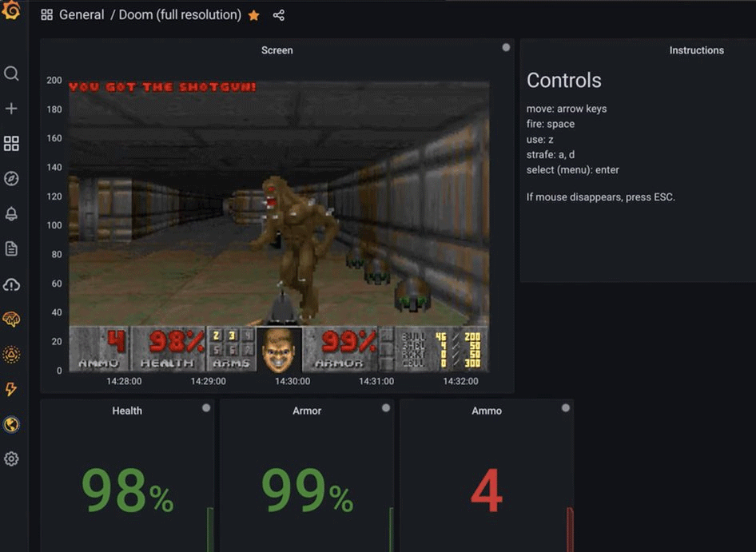
Task: Click the 'use: z' line
Action: click(539, 139)
